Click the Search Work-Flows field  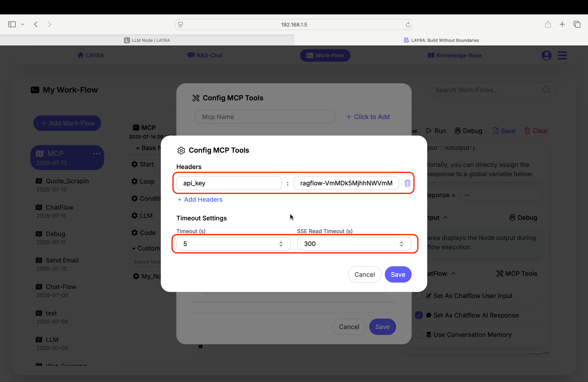[491, 90]
